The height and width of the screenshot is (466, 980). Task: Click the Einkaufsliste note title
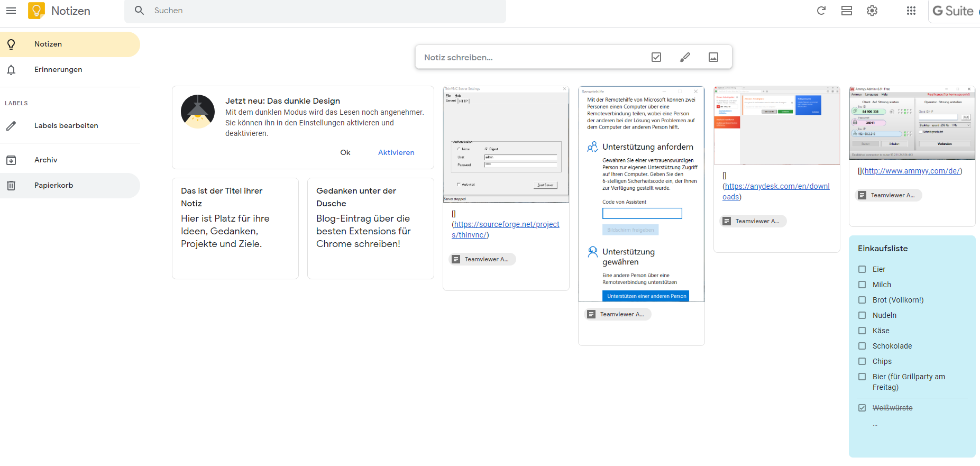pos(883,249)
